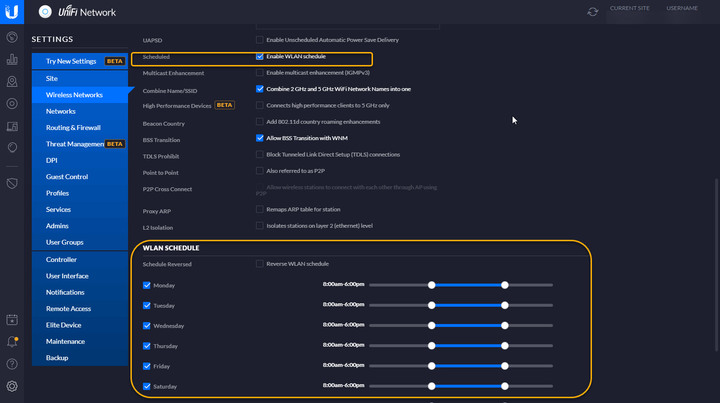Open the Help question mark icon
The height and width of the screenshot is (403, 720).
point(12,364)
